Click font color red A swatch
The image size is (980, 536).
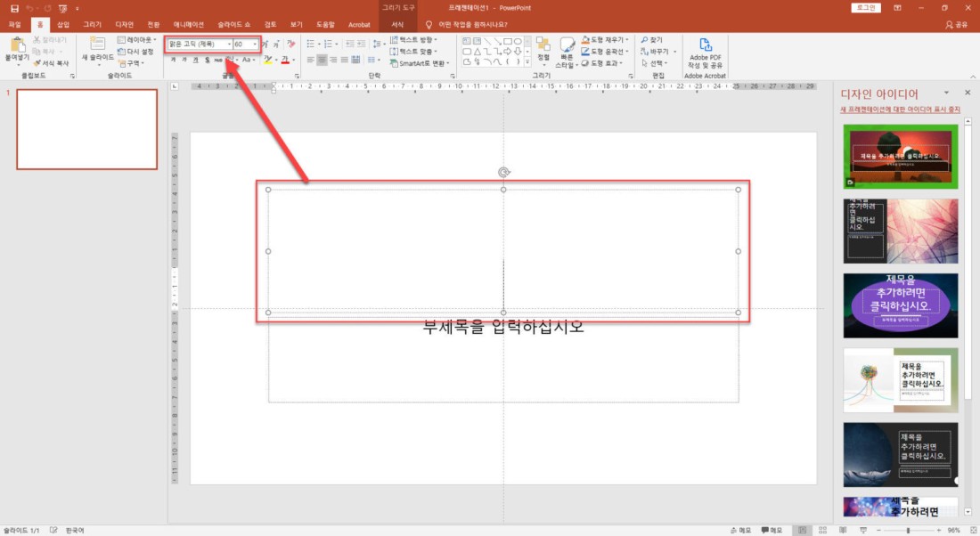point(284,60)
